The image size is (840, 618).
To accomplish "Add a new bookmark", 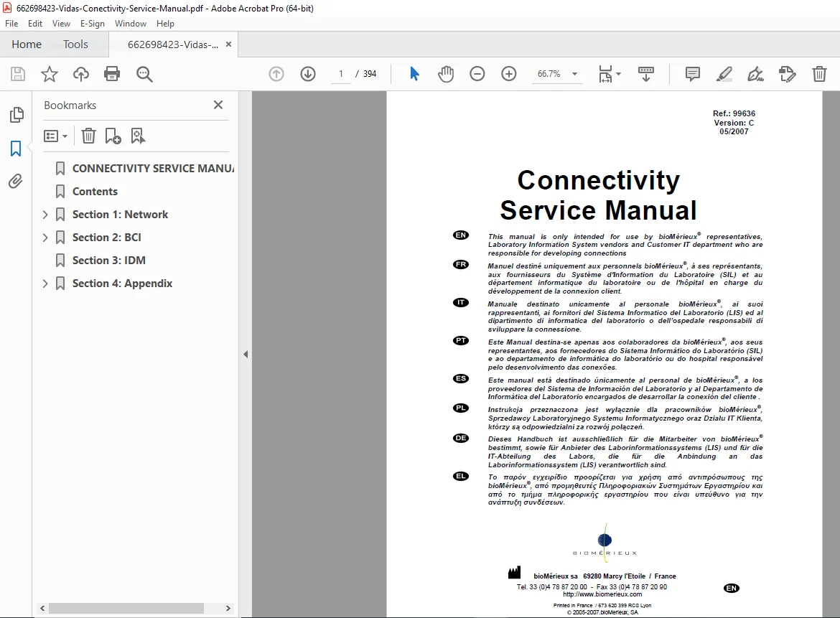I will [113, 136].
